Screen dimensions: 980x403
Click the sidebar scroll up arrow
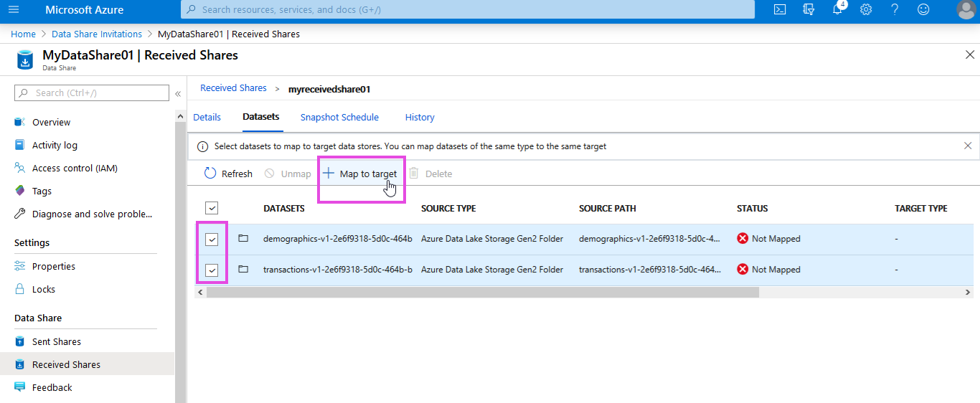coord(180,117)
